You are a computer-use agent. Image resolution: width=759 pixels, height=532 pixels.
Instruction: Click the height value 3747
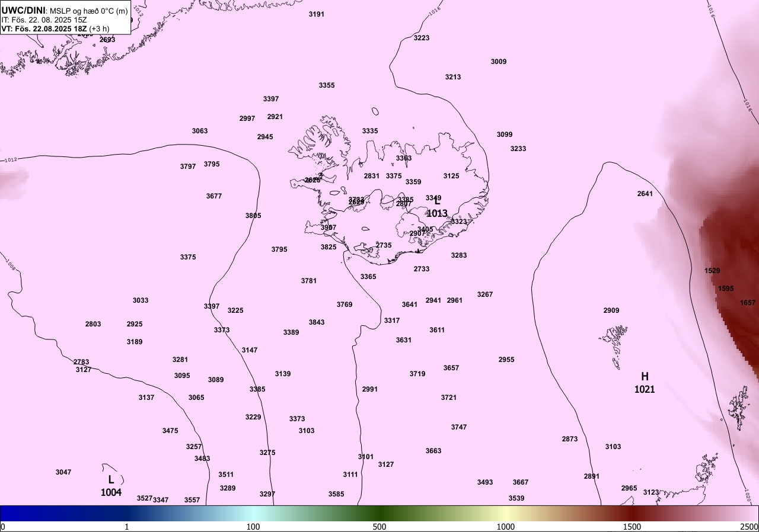[459, 427]
